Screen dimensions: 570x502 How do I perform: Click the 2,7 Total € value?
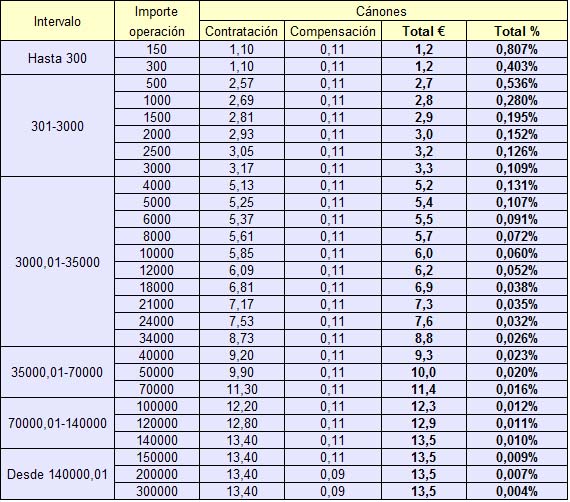[x=424, y=84]
